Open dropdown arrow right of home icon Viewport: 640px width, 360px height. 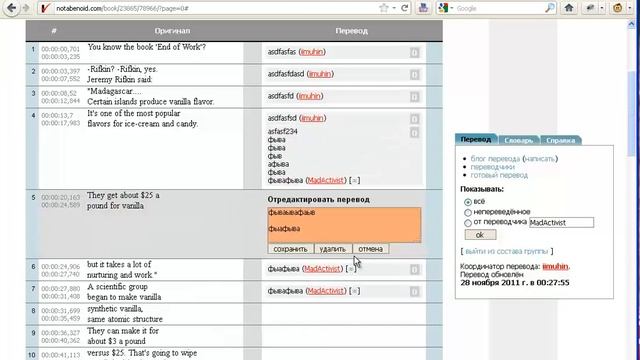(602, 8)
